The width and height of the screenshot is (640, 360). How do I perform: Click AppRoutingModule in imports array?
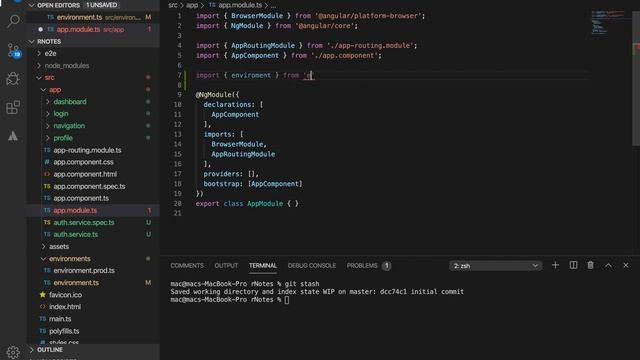[243, 154]
